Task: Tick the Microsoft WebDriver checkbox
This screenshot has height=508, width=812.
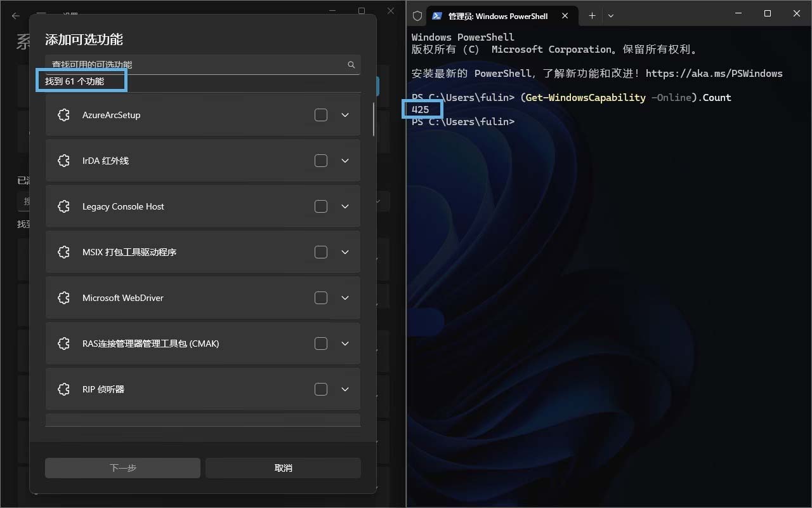Action: (x=321, y=298)
